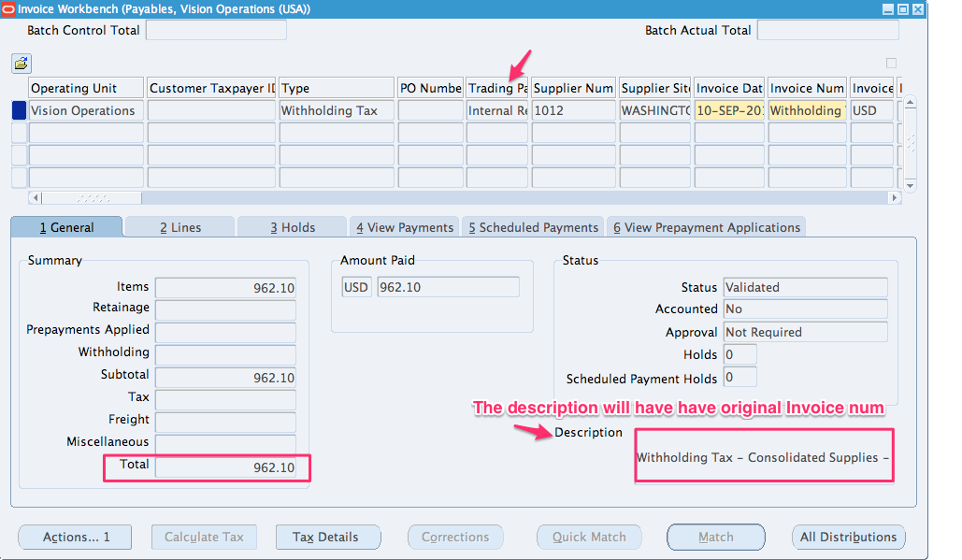Click the Customer Taxpayer ID cell in first row

(x=211, y=110)
